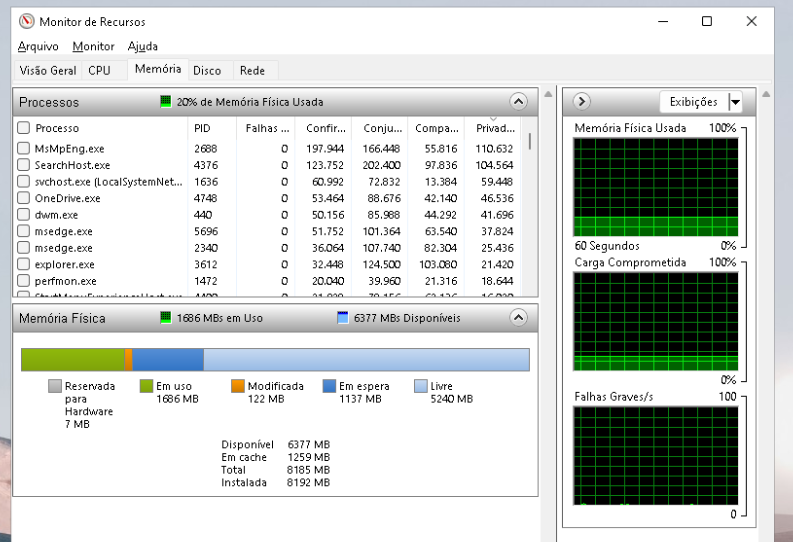Click the process list vertical scrollbar
Screen dimensions: 793x542
tap(530, 200)
